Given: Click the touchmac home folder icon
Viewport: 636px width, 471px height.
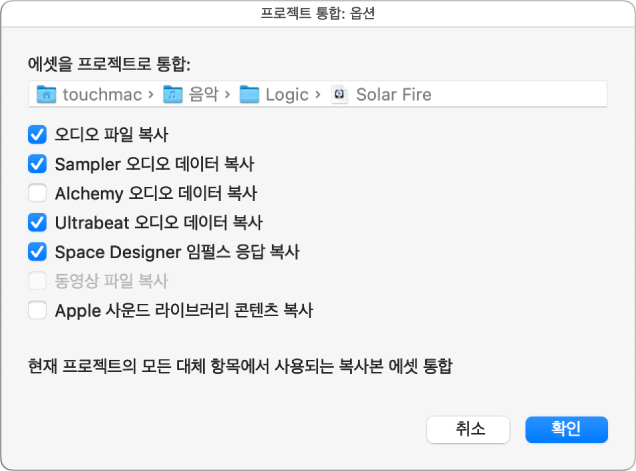Looking at the screenshot, I should 46,95.
